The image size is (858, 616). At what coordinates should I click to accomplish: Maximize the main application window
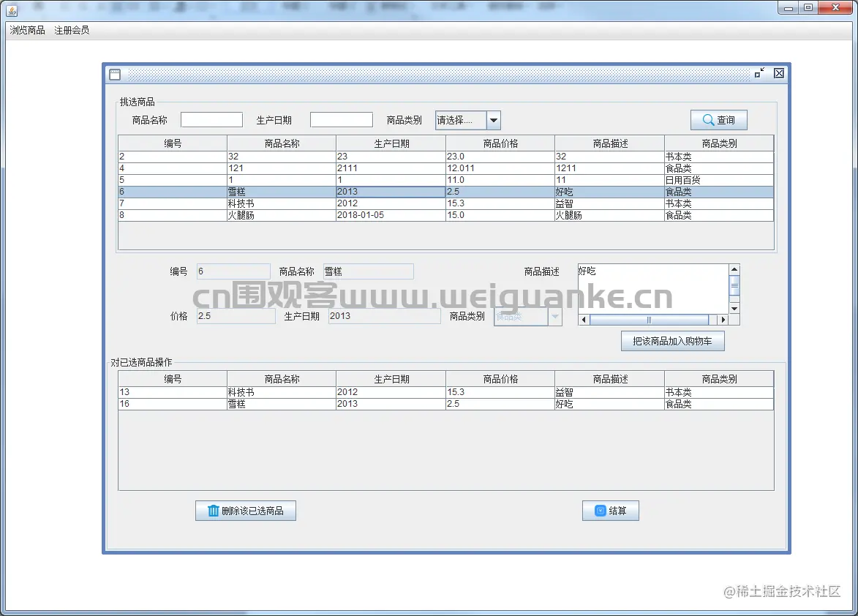(x=808, y=7)
